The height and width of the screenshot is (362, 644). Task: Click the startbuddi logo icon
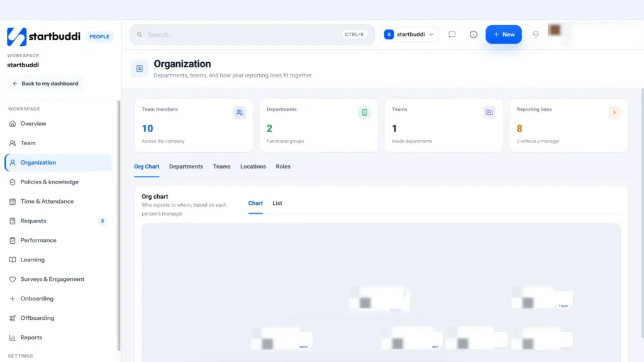coord(17,36)
